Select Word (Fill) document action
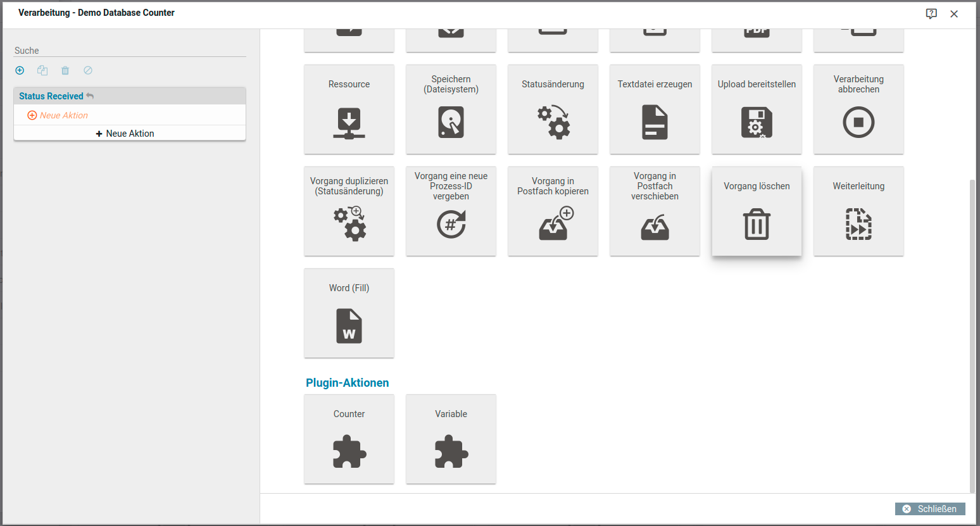This screenshot has width=980, height=526. pyautogui.click(x=349, y=313)
